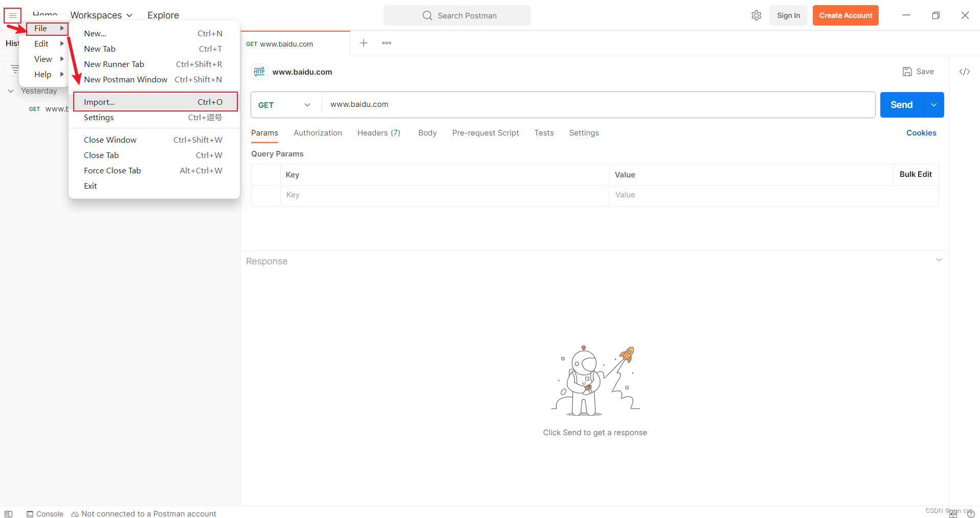Choose New Tab menu entry
This screenshot has height=518, width=980.
click(153, 49)
